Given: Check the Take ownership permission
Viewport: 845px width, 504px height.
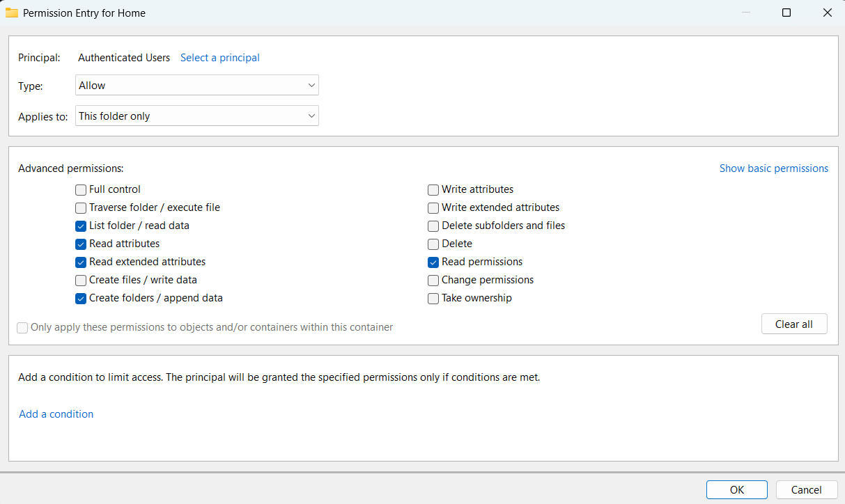Looking at the screenshot, I should [433, 298].
